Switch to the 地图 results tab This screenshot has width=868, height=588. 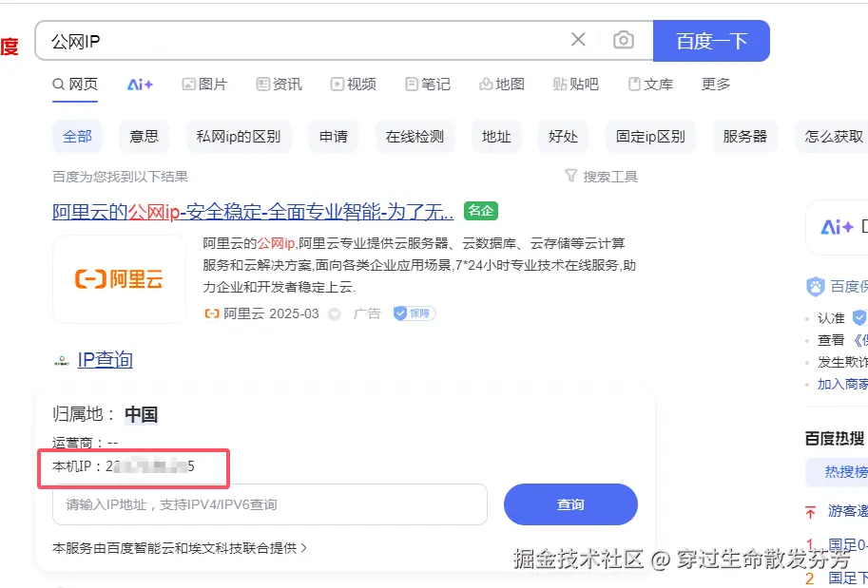click(x=501, y=85)
